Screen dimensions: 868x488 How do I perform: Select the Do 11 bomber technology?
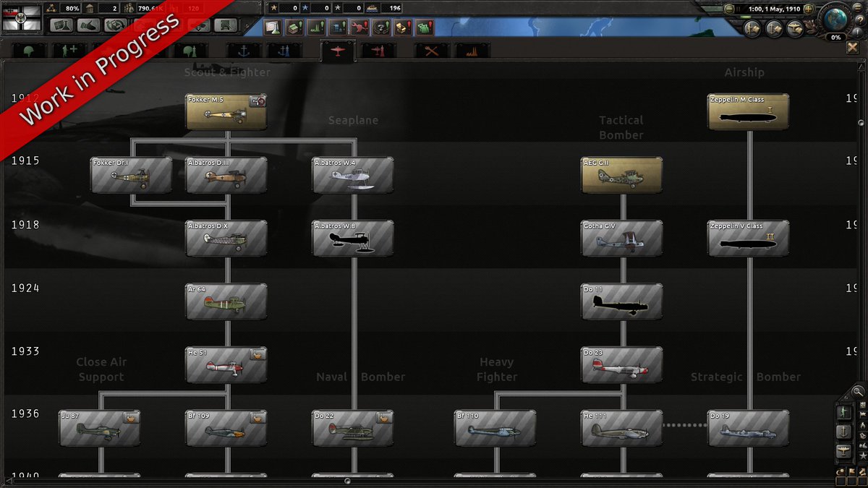(622, 301)
